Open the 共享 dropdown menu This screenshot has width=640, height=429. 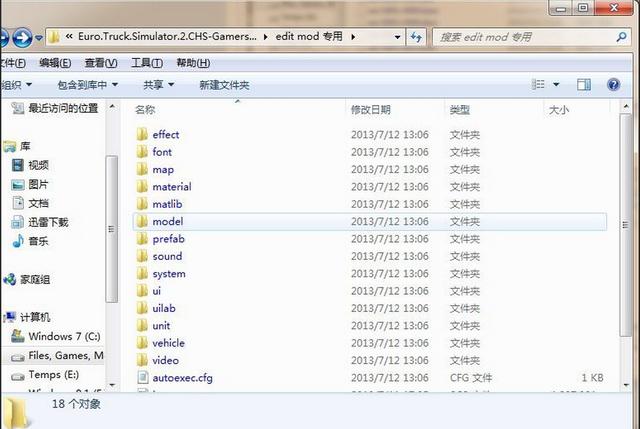[159, 85]
